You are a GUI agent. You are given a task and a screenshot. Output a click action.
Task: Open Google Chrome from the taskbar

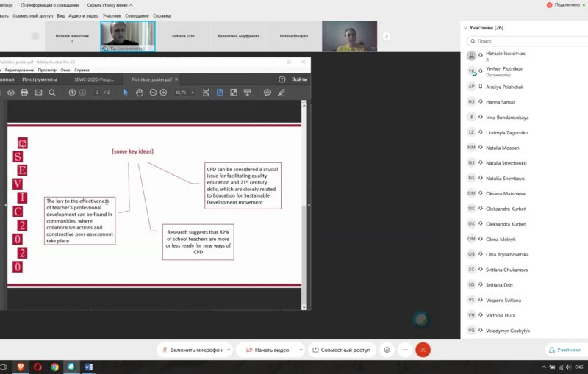(x=54, y=367)
